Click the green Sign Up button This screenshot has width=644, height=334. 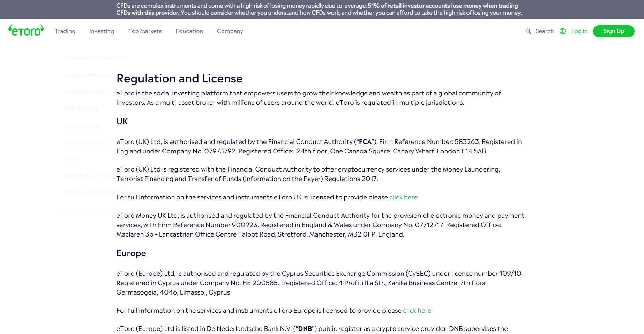(614, 31)
